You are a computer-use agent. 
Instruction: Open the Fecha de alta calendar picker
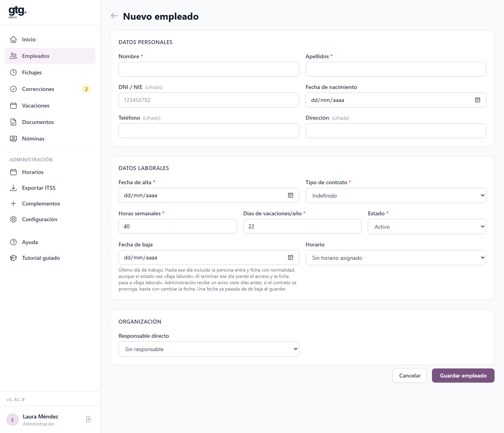point(291,195)
